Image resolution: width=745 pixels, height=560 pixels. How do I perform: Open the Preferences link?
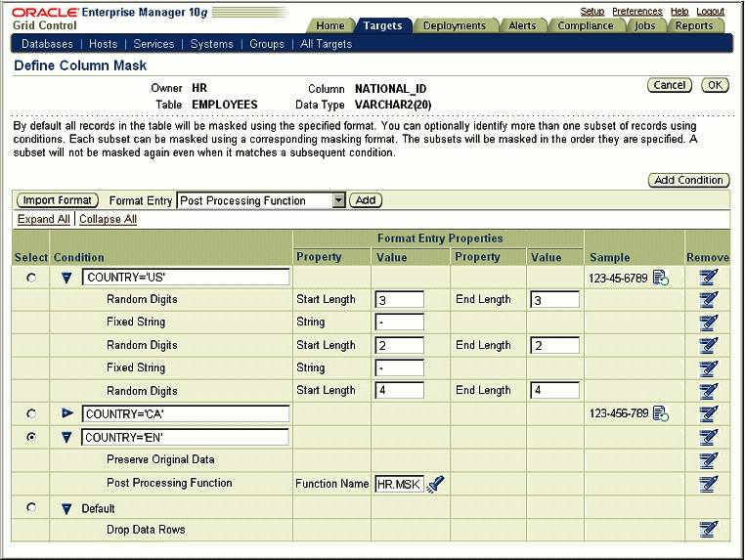point(637,12)
